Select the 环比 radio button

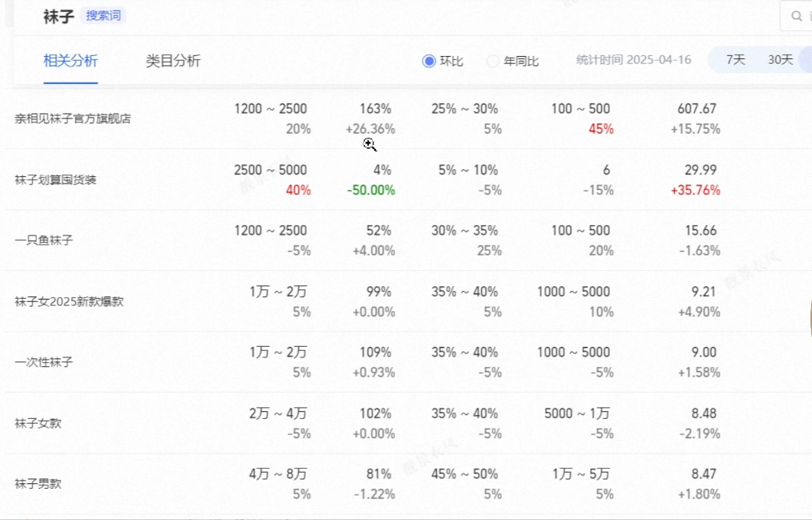428,61
